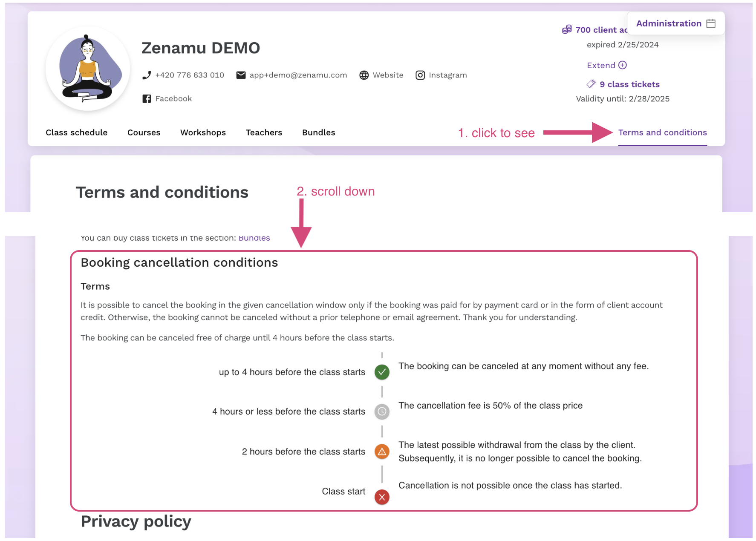Open the globe Website icon
The width and height of the screenshot is (756, 541).
364,75
